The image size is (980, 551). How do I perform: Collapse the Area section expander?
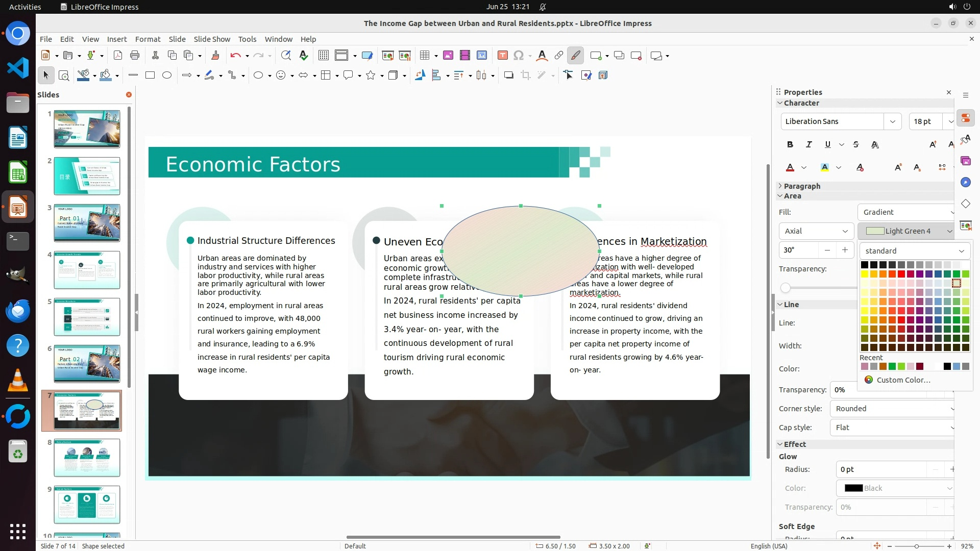[780, 196]
